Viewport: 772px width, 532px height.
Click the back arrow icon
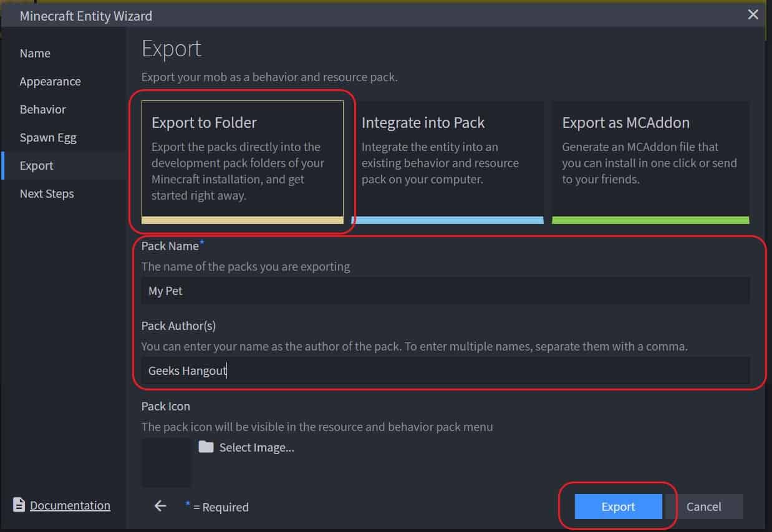(x=160, y=506)
